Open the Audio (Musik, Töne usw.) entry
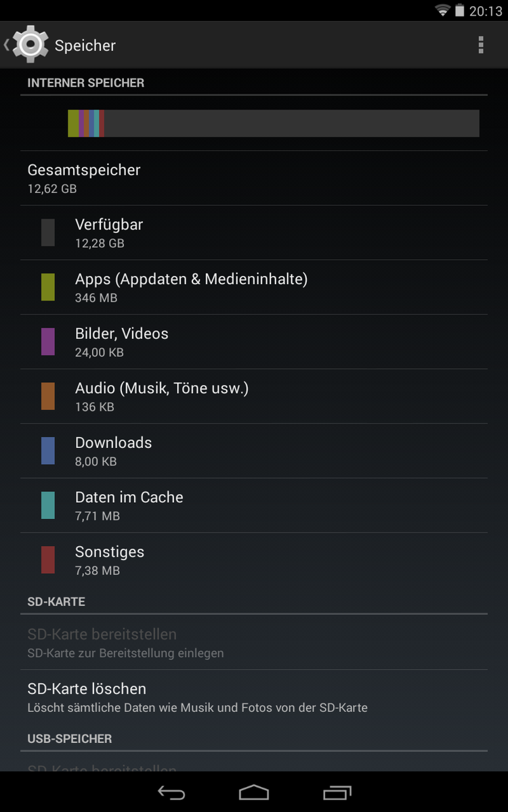 tap(162, 396)
